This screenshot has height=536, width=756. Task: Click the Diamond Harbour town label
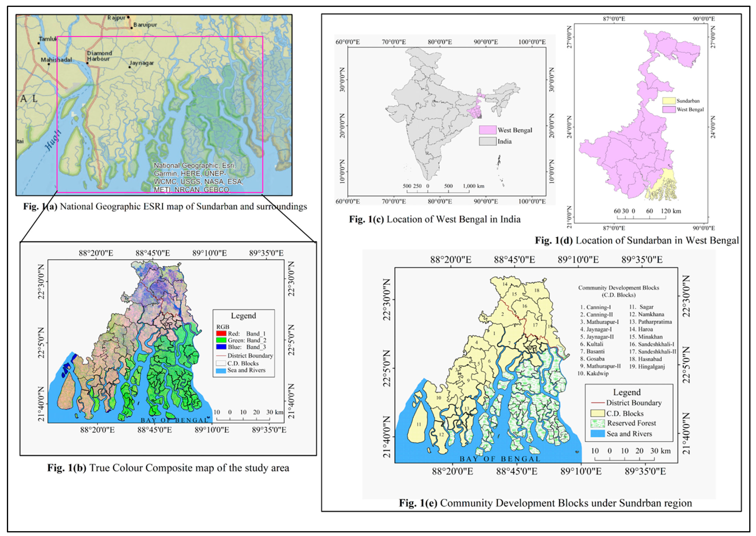(x=99, y=56)
